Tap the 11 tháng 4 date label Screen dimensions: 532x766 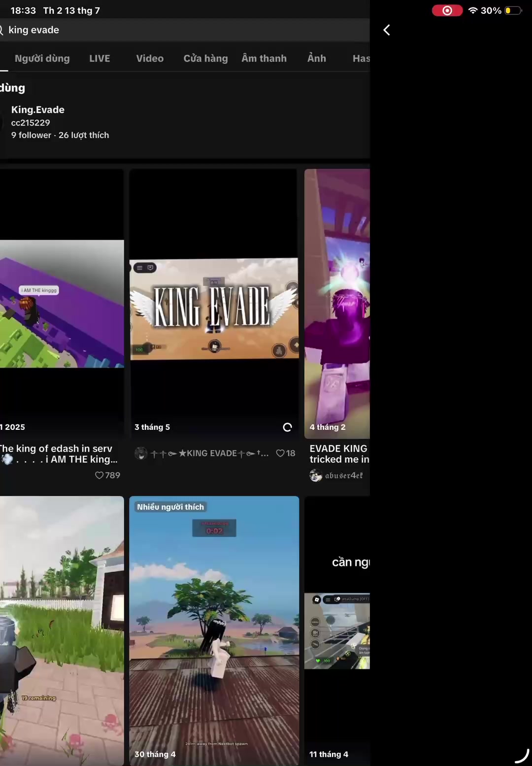329,754
